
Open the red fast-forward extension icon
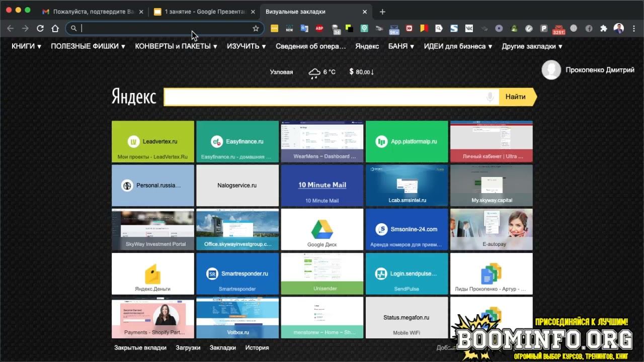(x=409, y=29)
